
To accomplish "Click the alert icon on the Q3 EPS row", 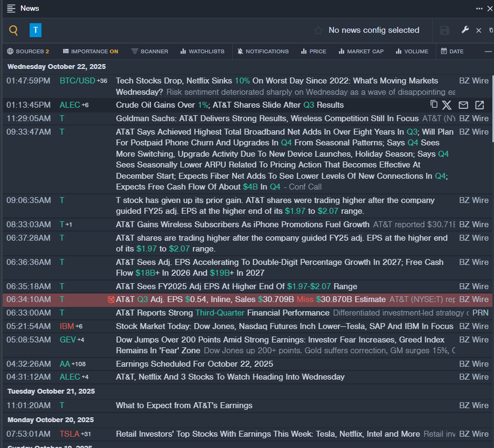I will (111, 299).
